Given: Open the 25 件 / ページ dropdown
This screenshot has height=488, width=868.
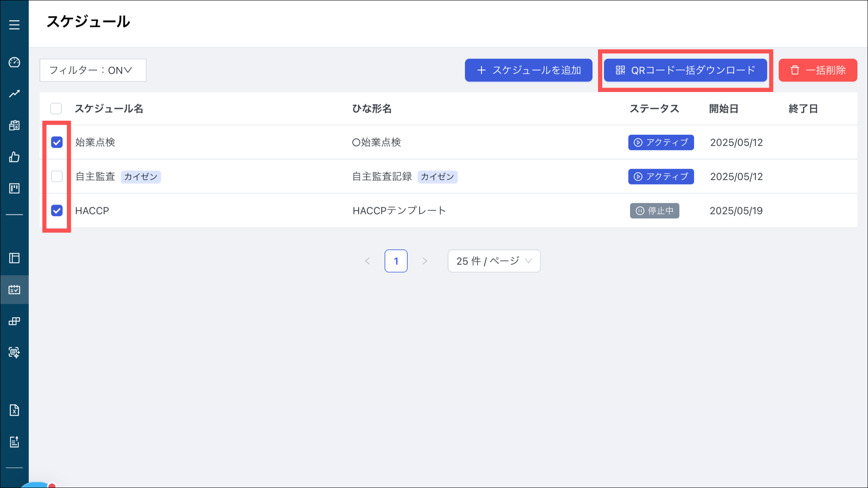Looking at the screenshot, I should coord(494,261).
